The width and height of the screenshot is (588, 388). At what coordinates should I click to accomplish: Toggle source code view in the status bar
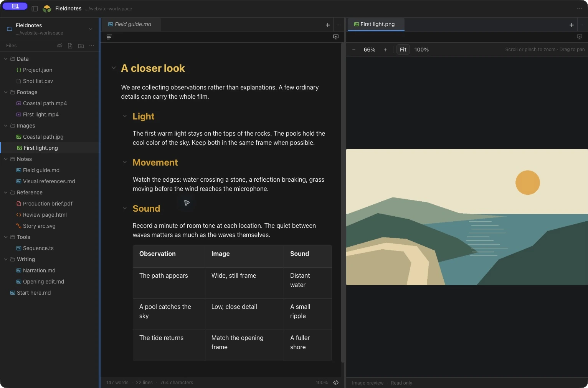coord(336,383)
